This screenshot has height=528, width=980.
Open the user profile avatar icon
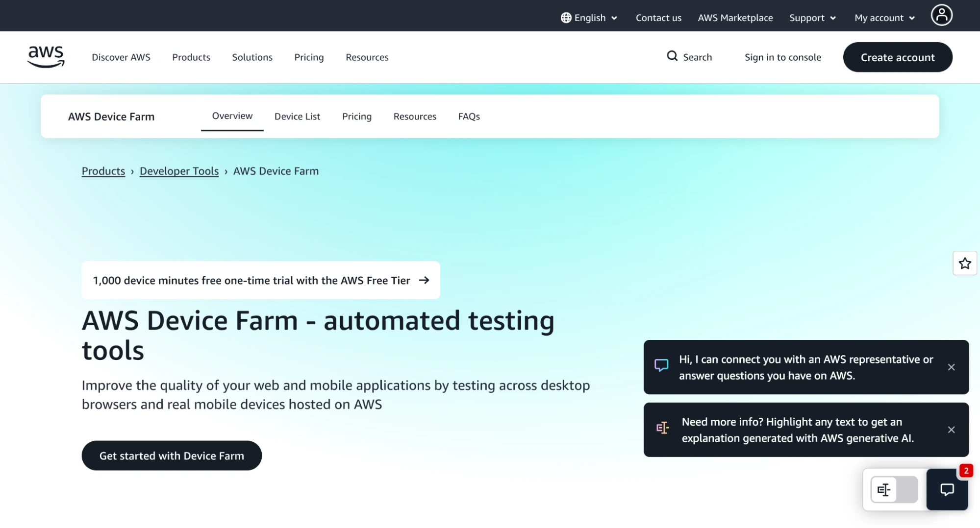click(941, 15)
